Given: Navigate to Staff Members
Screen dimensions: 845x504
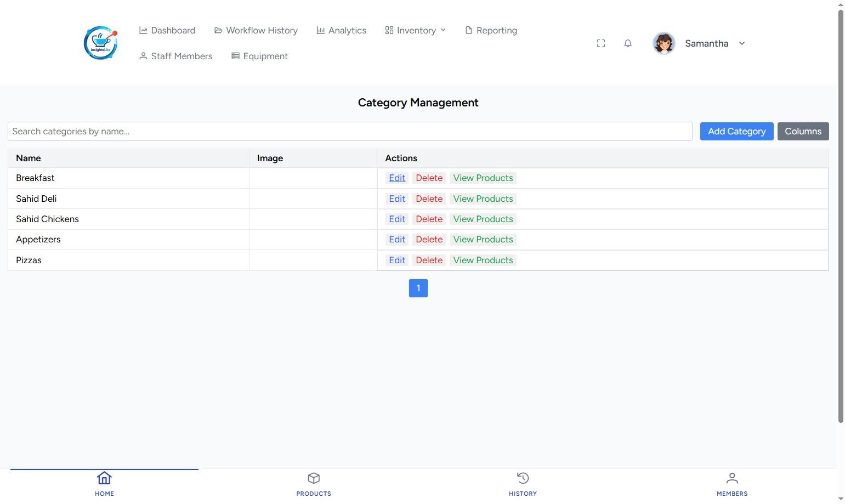Looking at the screenshot, I should coord(175,56).
